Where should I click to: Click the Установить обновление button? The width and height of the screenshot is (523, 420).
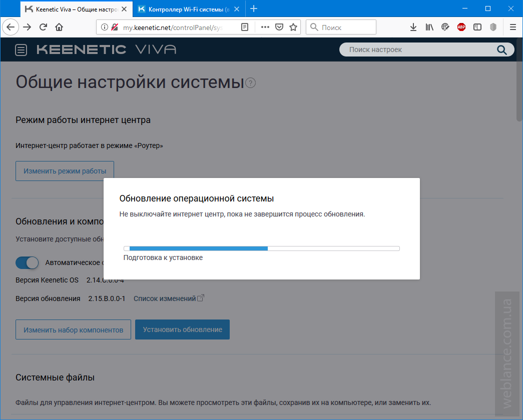click(183, 329)
